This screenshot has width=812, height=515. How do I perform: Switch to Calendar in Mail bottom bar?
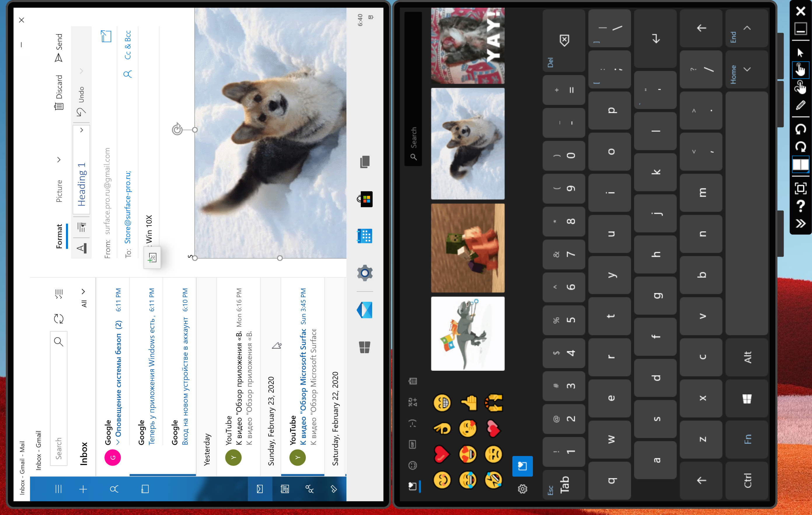[x=285, y=489]
